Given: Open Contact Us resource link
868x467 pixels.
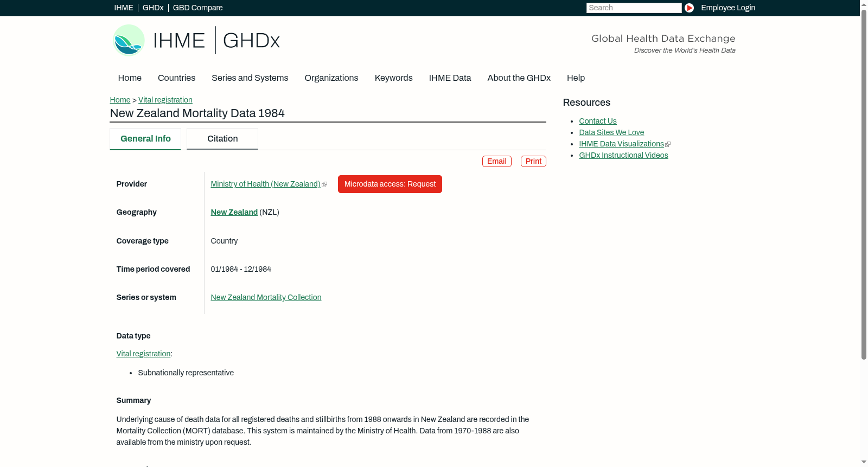Looking at the screenshot, I should [x=597, y=121].
